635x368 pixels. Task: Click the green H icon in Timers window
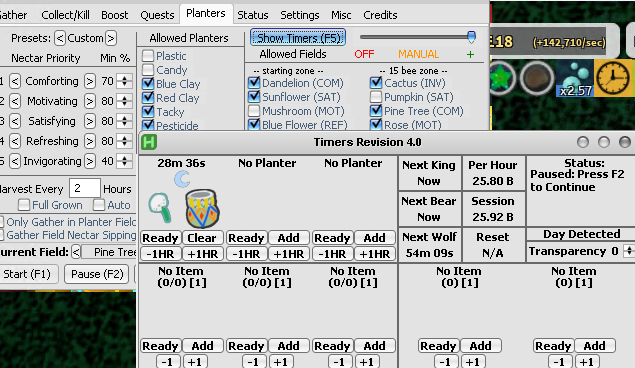[149, 142]
